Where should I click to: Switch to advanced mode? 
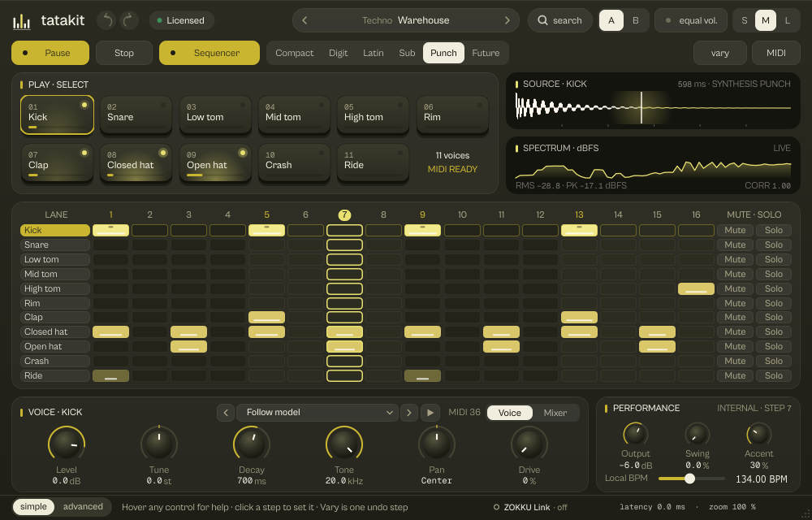pyautogui.click(x=83, y=506)
